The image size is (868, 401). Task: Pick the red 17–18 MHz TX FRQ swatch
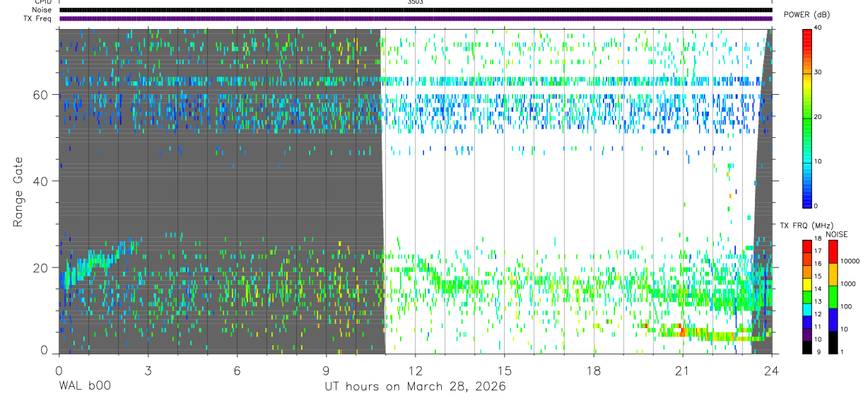pyautogui.click(x=807, y=247)
